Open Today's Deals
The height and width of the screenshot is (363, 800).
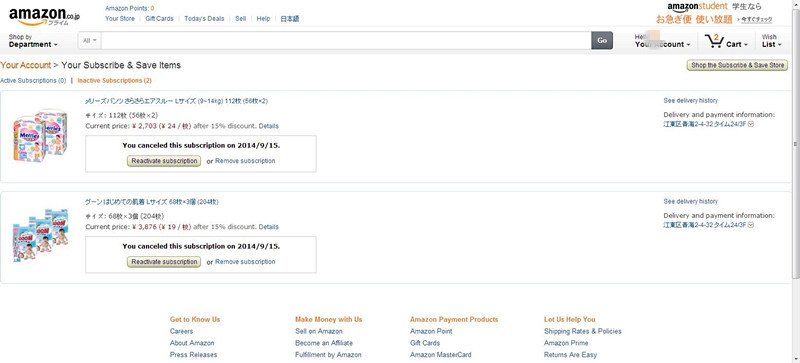coord(204,18)
